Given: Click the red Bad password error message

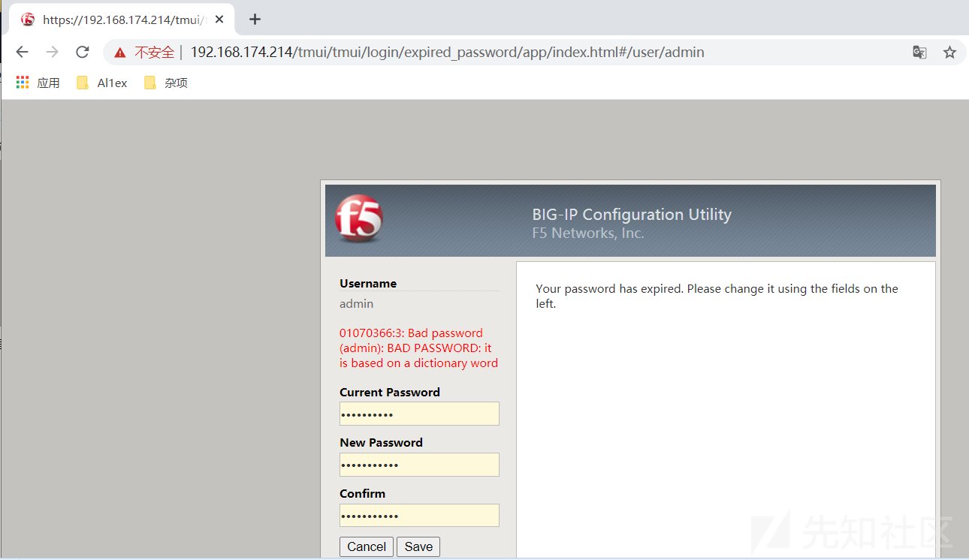Looking at the screenshot, I should (x=418, y=348).
